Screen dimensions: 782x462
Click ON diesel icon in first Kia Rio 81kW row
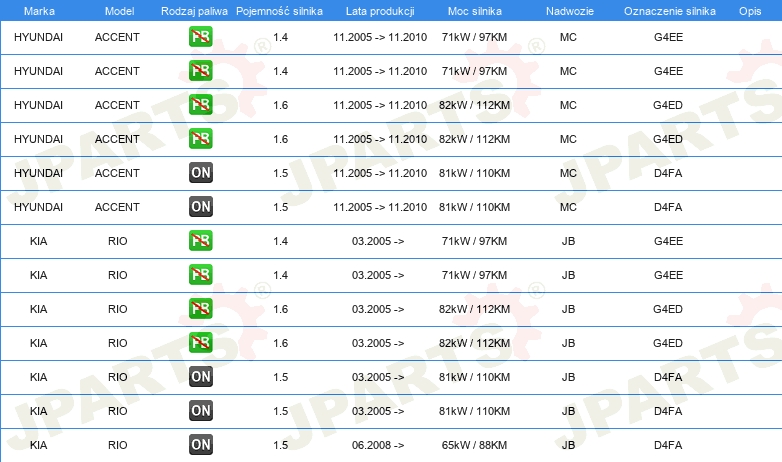pos(200,377)
